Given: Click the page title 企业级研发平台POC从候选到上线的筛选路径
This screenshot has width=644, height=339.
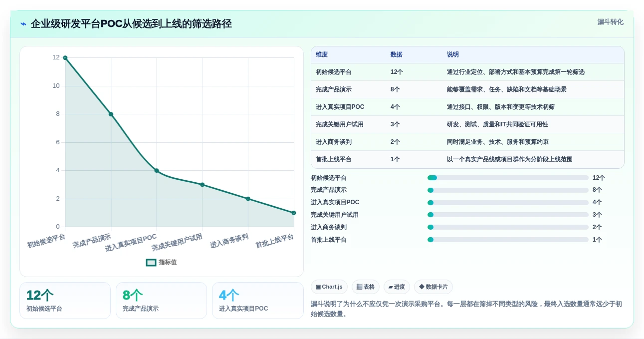Looking at the screenshot, I should click(131, 24).
